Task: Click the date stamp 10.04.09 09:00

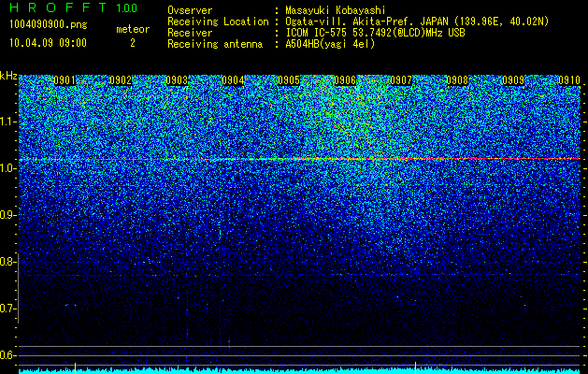Action: tap(48, 43)
